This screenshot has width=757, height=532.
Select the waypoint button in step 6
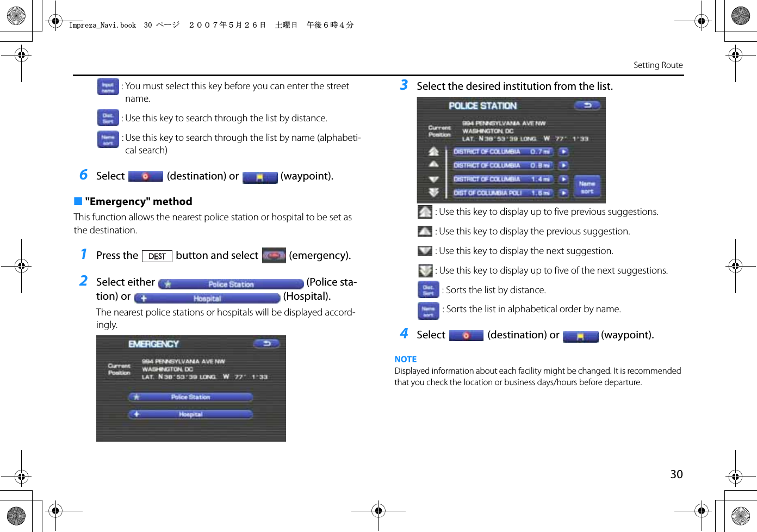click(260, 177)
